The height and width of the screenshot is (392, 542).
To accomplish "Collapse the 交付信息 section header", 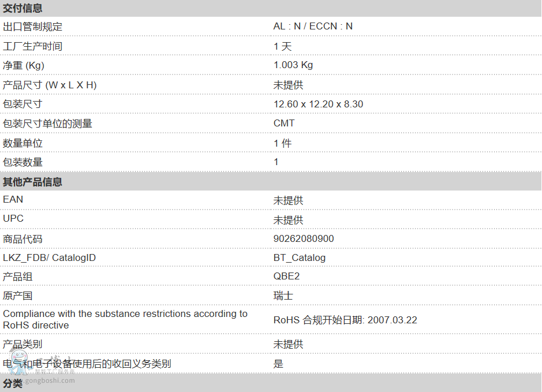I will (23, 8).
